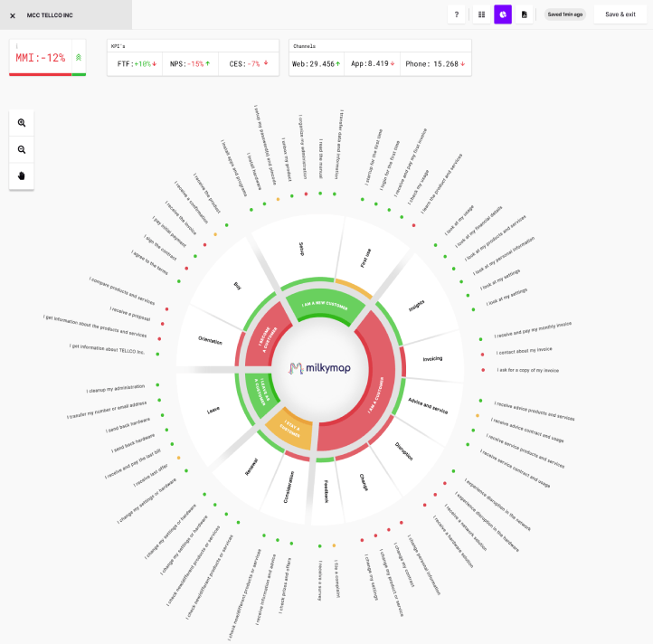The height and width of the screenshot is (644, 653).
Task: Click 'I experience disruption in the network' label
Action: [x=497, y=504]
